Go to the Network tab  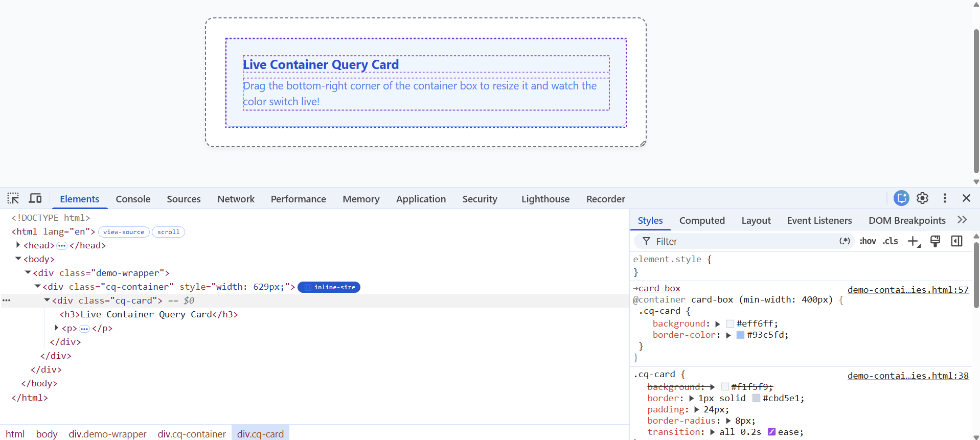point(236,199)
